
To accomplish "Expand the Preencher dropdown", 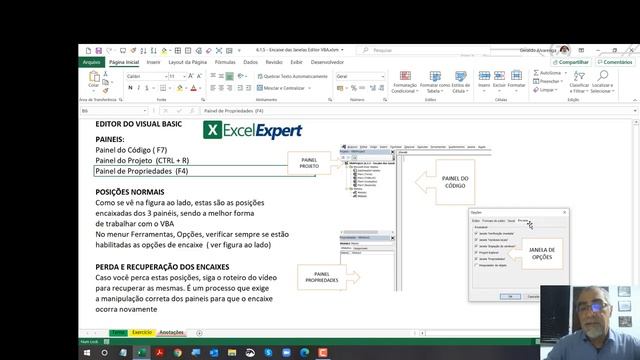I will [562, 81].
